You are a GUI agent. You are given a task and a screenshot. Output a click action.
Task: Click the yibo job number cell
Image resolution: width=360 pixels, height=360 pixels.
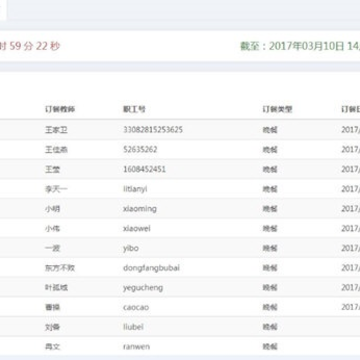[131, 248]
